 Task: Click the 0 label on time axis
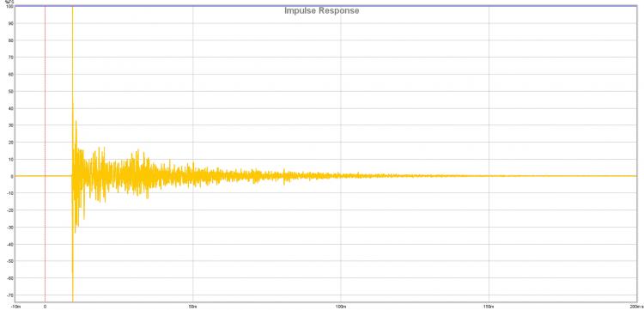point(46,307)
